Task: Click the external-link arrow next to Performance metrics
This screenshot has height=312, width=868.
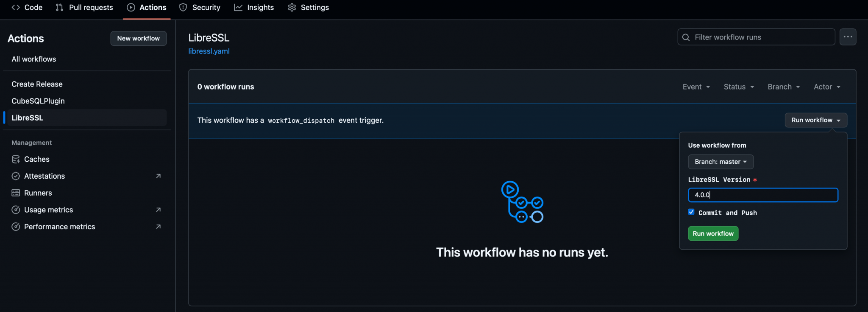Action: tap(158, 227)
